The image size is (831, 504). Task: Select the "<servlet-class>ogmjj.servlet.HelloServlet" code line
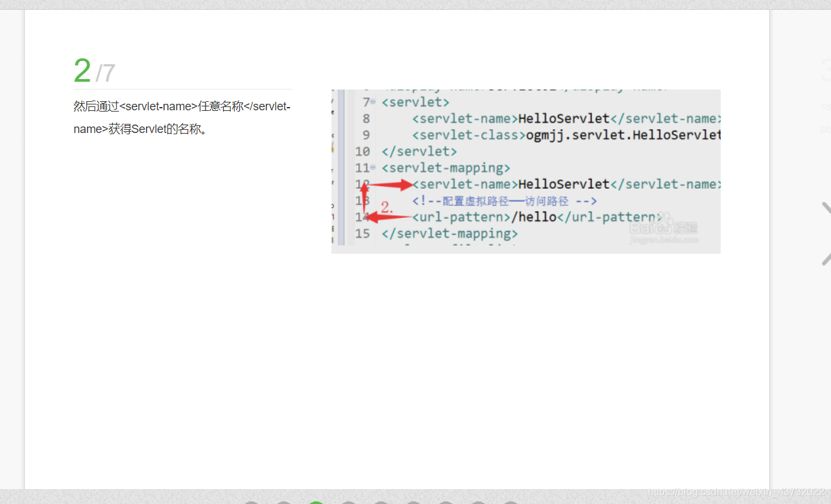566,135
